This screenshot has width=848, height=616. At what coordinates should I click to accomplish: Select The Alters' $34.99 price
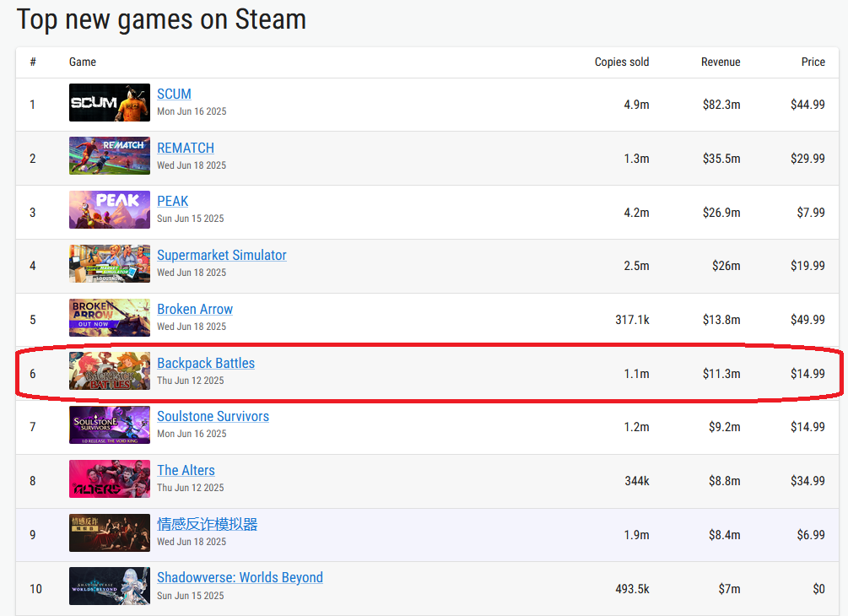808,481
